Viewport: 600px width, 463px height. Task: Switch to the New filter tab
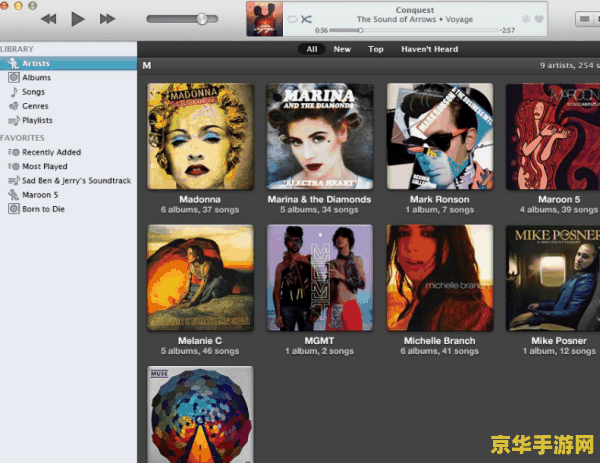tap(342, 49)
